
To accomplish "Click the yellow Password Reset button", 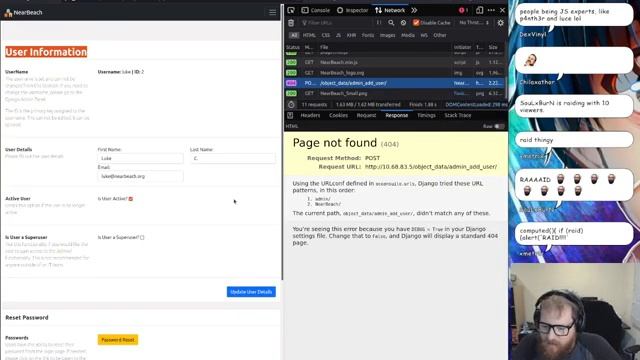I will click(118, 340).
